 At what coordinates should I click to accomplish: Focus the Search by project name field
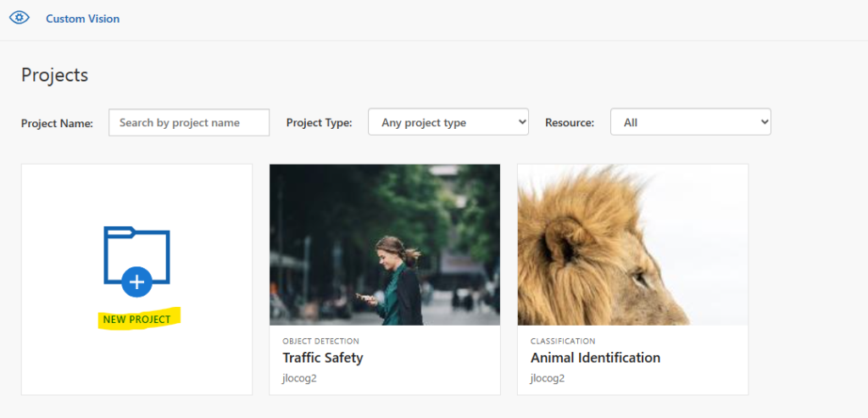pos(189,122)
